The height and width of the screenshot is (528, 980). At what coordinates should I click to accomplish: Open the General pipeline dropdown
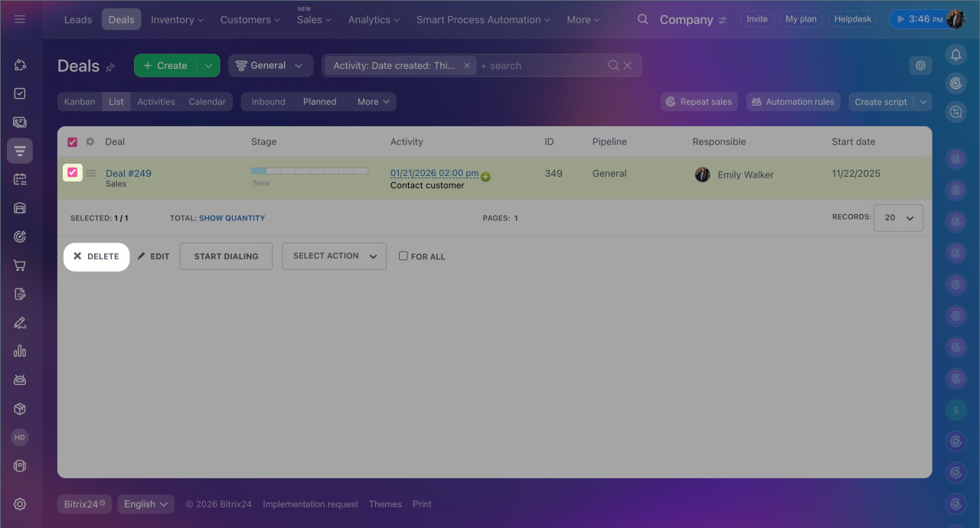[270, 66]
